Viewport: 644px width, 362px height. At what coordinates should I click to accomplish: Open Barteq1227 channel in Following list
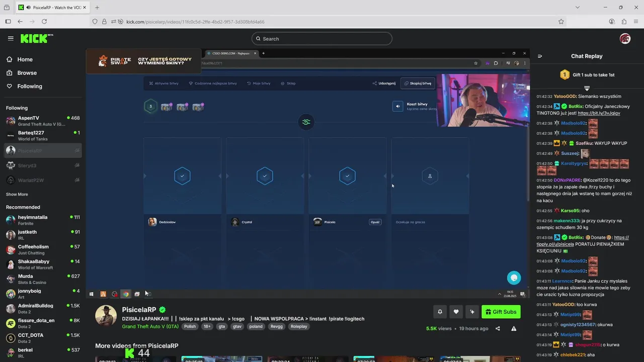coord(43,136)
